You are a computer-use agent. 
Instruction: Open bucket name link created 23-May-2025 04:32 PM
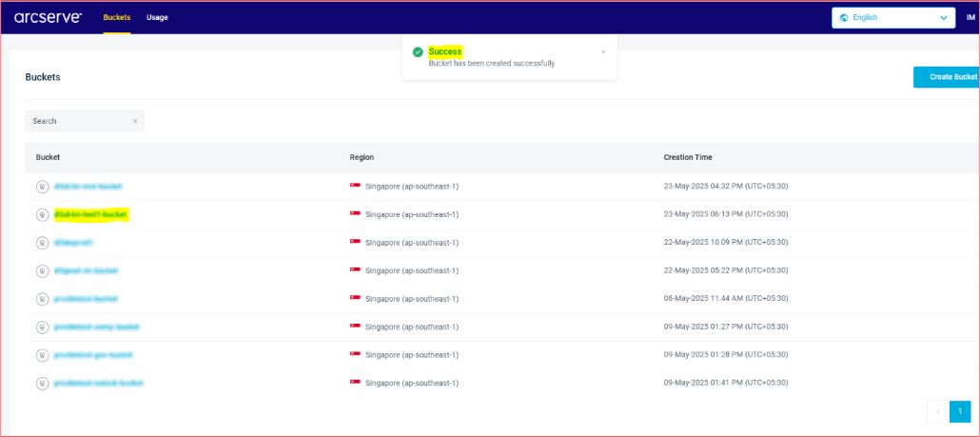click(88, 187)
